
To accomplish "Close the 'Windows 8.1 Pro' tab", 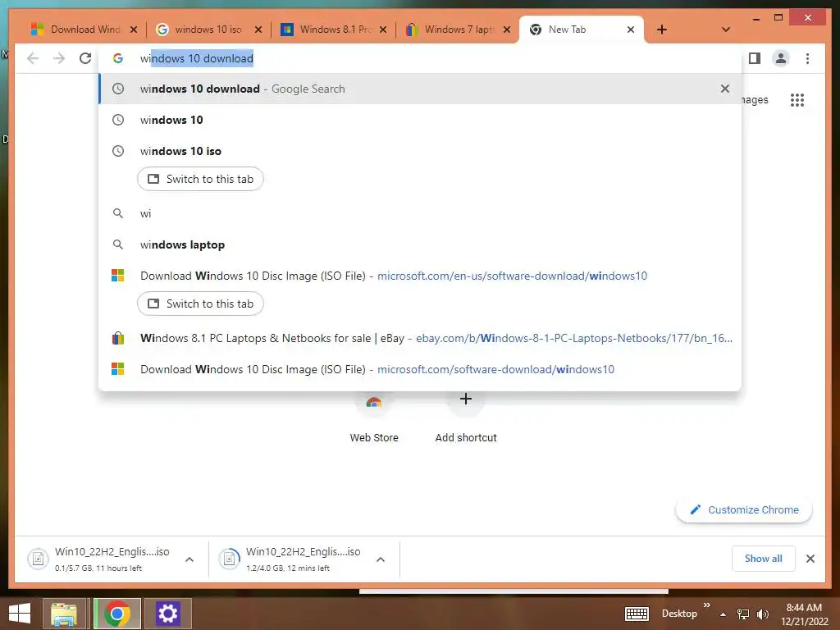I will point(383,30).
